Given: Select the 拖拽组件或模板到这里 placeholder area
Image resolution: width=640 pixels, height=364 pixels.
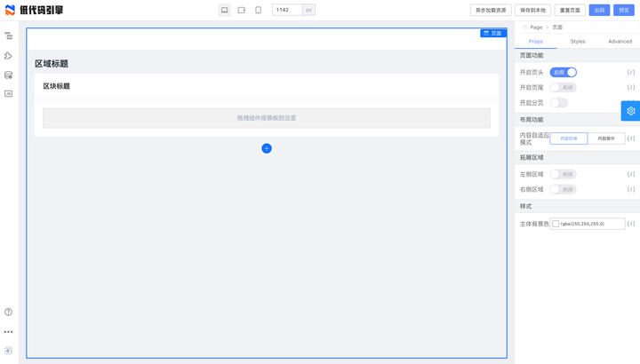Looking at the screenshot, I should (267, 118).
